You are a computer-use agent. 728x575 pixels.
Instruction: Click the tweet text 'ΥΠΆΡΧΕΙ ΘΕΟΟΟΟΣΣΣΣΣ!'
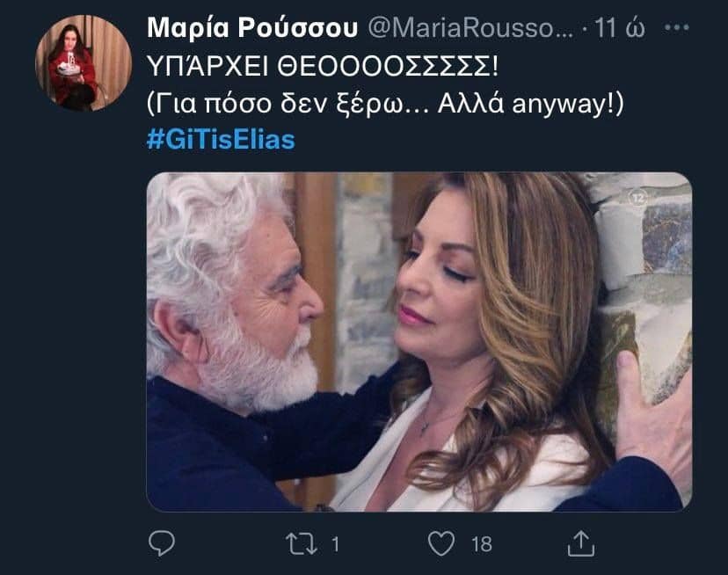323,67
